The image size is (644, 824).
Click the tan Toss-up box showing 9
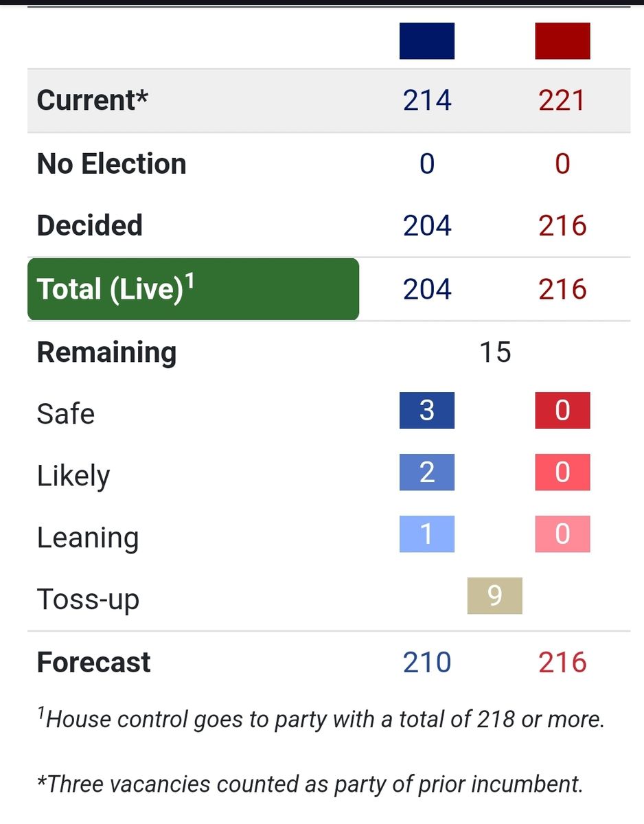coord(494,595)
